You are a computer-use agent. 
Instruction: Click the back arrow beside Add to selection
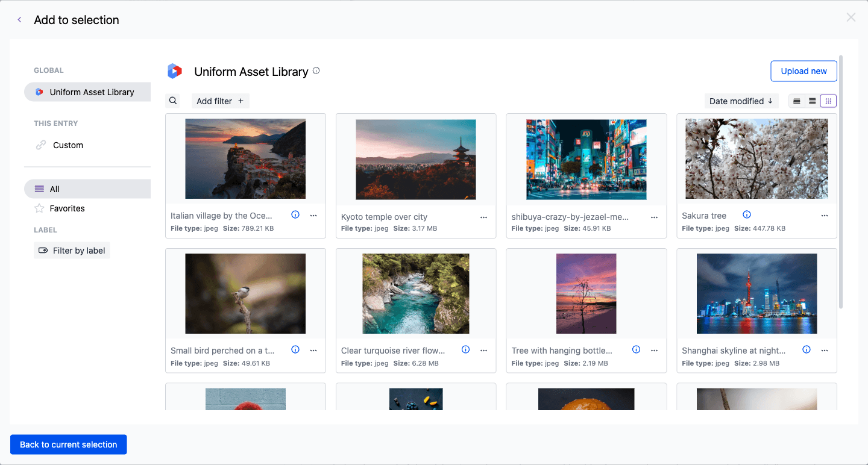click(x=19, y=20)
